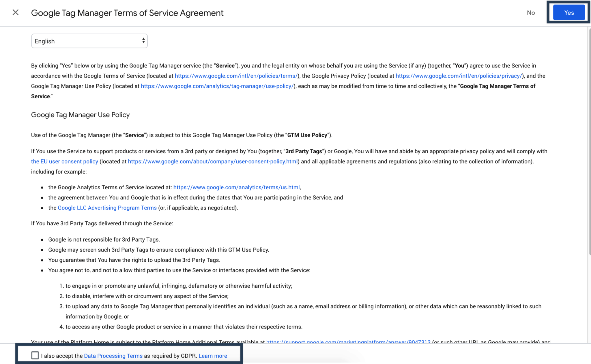The height and width of the screenshot is (364, 591).
Task: Open Tag Manager Use Policy link
Action: [217, 86]
